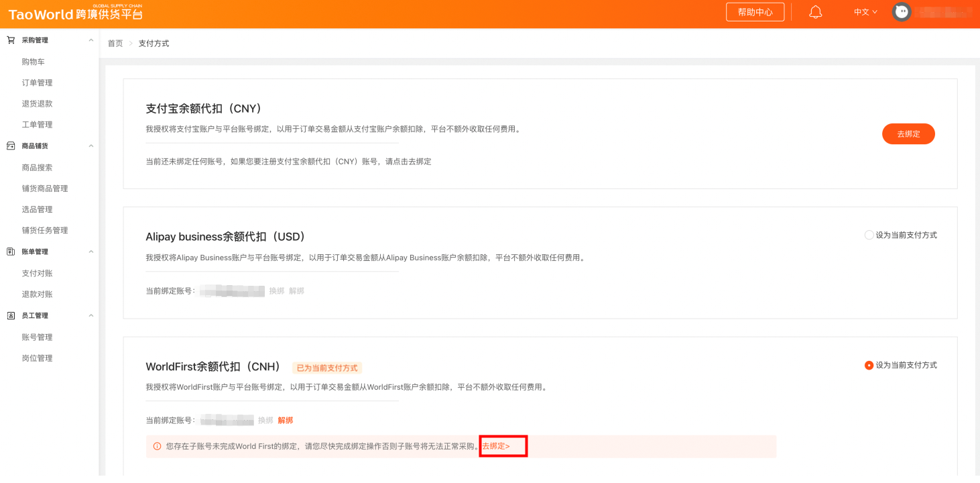The image size is (980, 483).
Task: Click 换绑 for the Alipay business account
Action: (x=277, y=290)
